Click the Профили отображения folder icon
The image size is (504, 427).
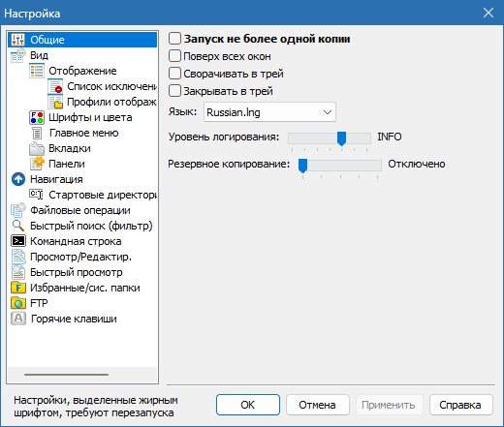tap(55, 102)
